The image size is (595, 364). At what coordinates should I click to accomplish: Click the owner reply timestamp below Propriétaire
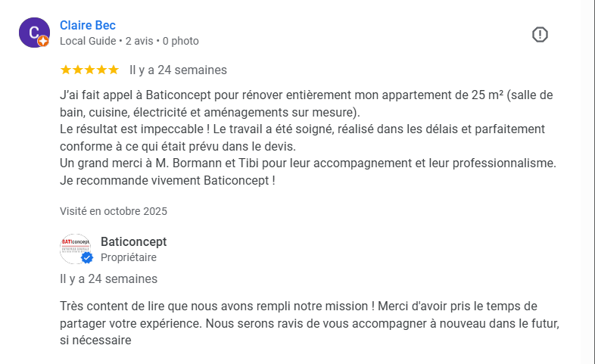[x=108, y=278]
